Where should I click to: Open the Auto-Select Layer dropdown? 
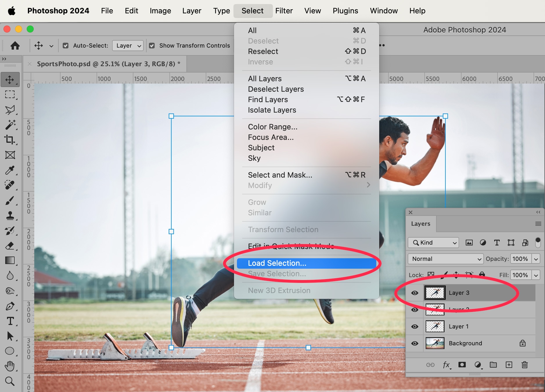tap(128, 46)
